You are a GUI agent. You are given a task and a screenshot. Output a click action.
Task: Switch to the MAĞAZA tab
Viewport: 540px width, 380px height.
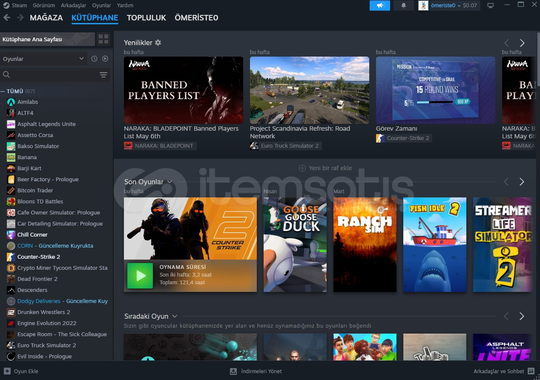click(x=46, y=18)
